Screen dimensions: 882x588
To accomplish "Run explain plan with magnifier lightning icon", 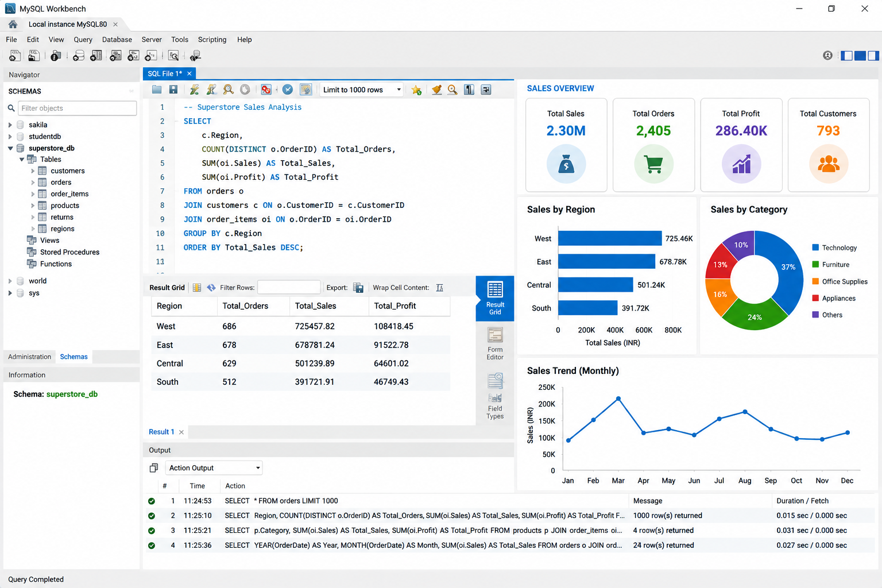I will (229, 90).
